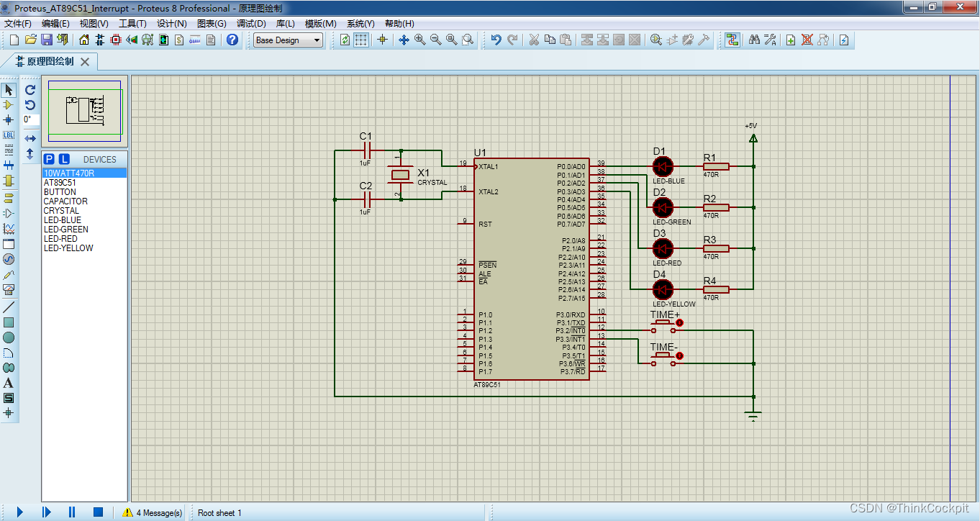980x521 pixels.
Task: Select CRYSTAL in the devices list
Action: click(x=85, y=211)
